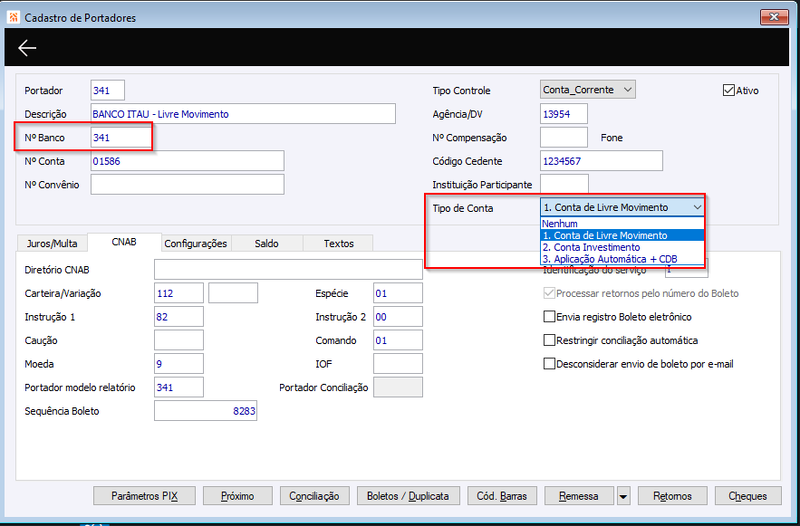Edit the Nº Conta field
This screenshot has width=800, height=526.
pyautogui.click(x=187, y=161)
